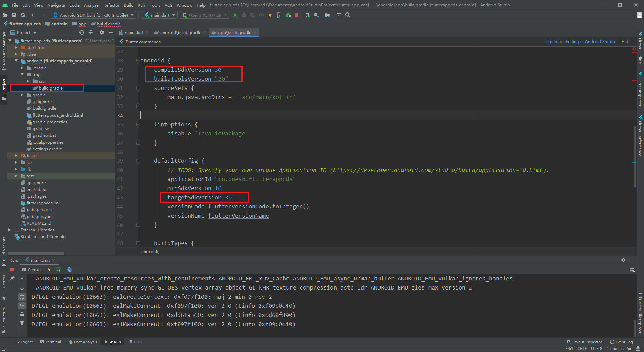Image resolution: width=644 pixels, height=352 pixels.
Task: Open the AVD Manager icon
Action: tap(308, 15)
